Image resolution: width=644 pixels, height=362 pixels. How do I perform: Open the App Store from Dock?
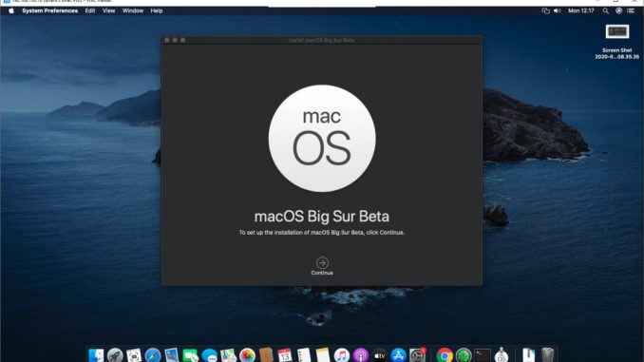398,355
